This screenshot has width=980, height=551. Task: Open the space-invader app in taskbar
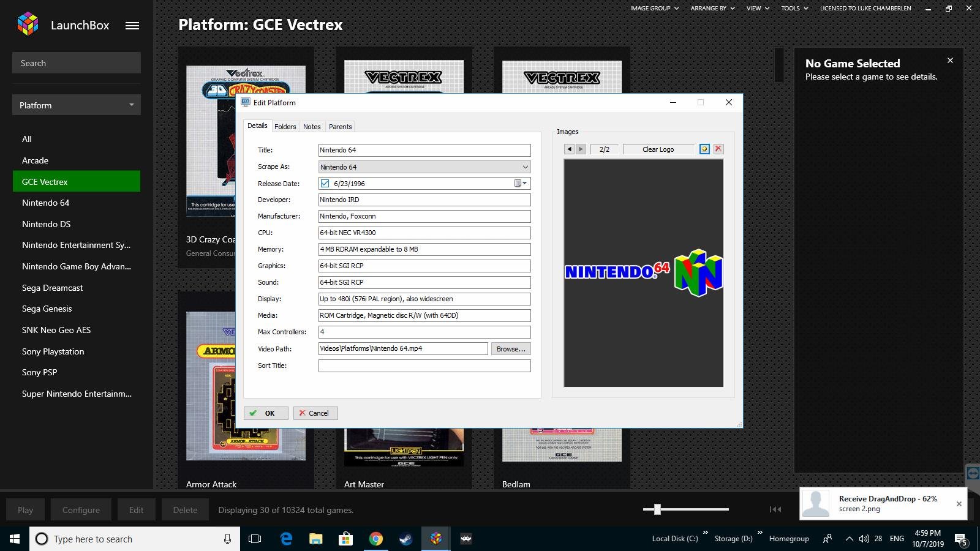pyautogui.click(x=466, y=539)
